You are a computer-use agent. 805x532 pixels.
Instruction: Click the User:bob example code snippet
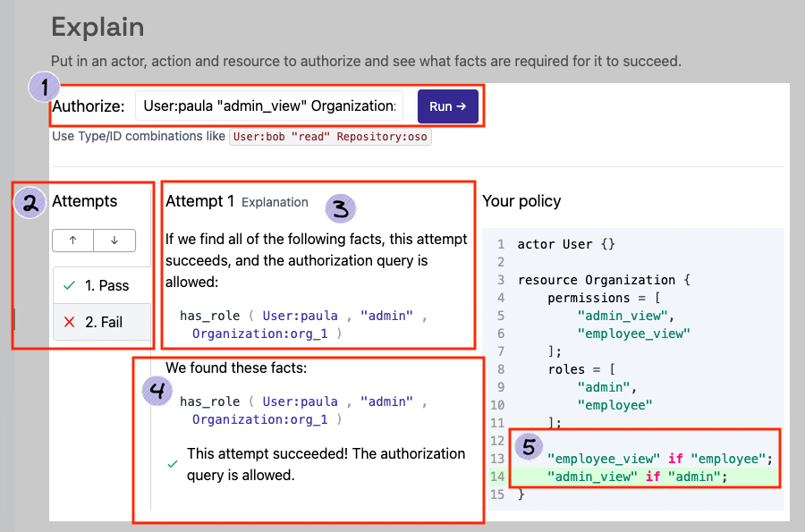(x=330, y=138)
